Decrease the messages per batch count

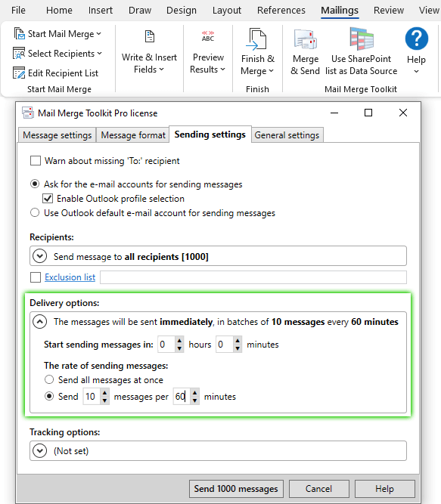click(x=104, y=400)
